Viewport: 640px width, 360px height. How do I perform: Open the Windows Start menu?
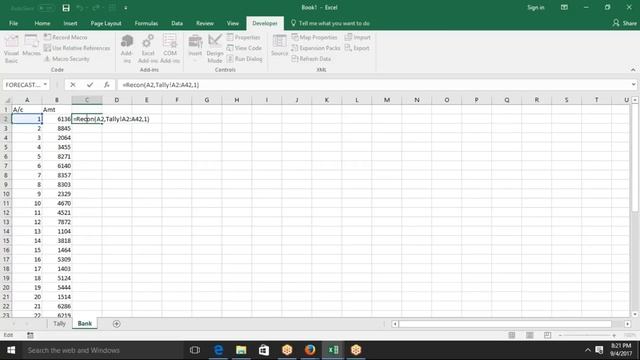[x=11, y=350]
